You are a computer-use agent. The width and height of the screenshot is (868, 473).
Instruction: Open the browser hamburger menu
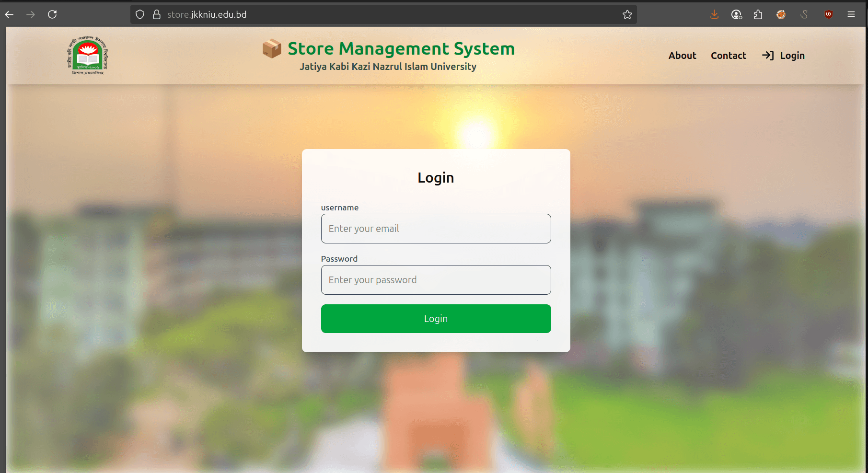click(x=851, y=14)
